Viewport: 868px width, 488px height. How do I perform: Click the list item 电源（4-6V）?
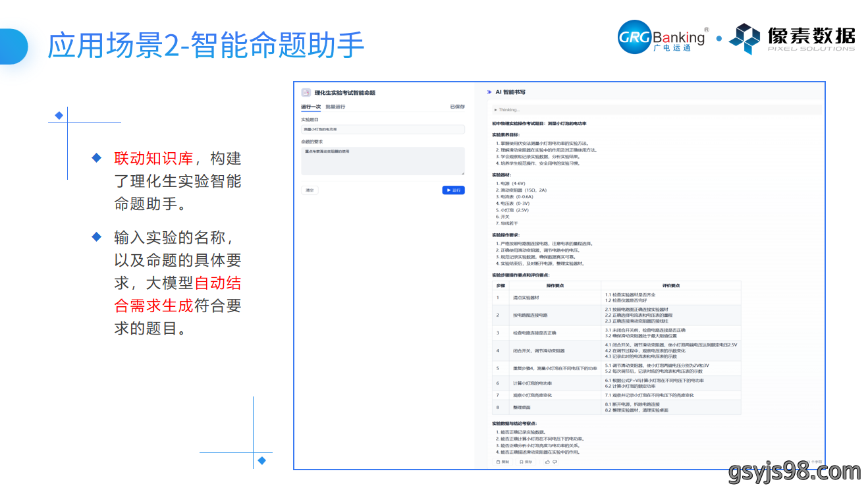click(511, 183)
